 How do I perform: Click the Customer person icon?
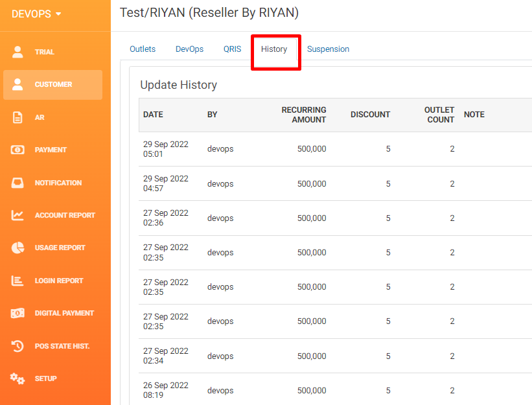[17, 84]
